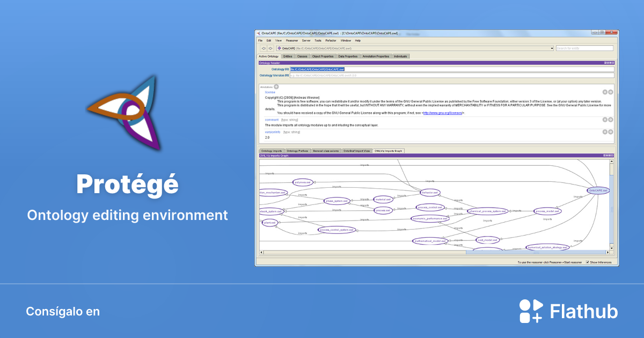644x338 pixels.
Task: Add a new annotation using the plus icon
Action: (x=276, y=86)
